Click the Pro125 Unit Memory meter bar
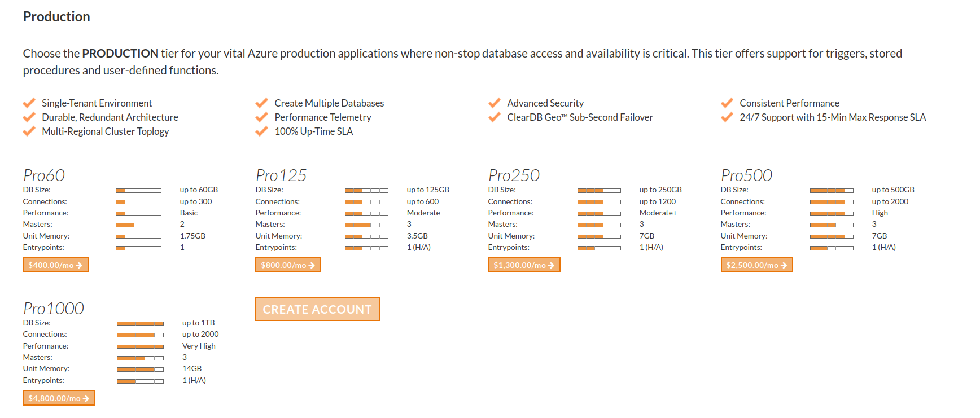Screen dimensions: 980x418 click(366, 236)
